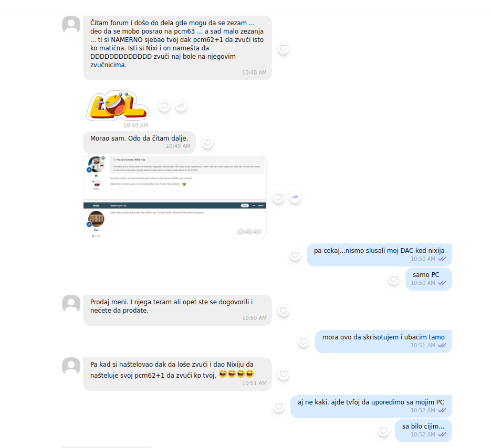Like the forum screenshot image message
The height and width of the screenshot is (448, 491).
(278, 197)
